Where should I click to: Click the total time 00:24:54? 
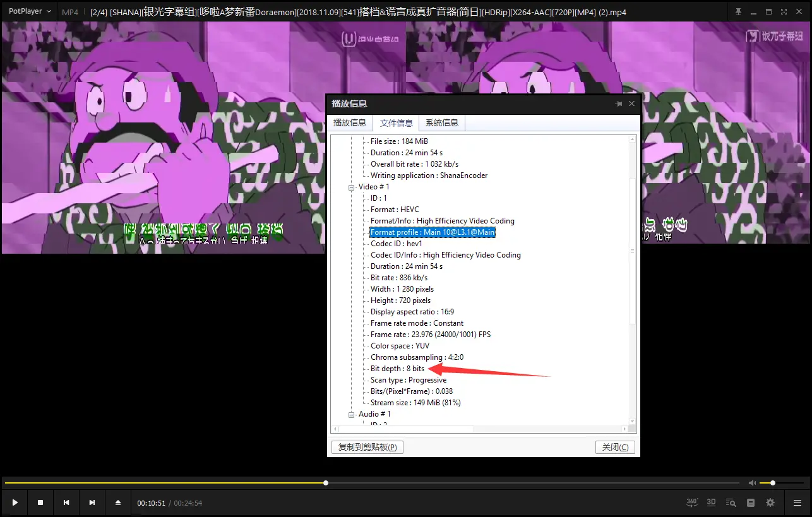click(x=188, y=503)
